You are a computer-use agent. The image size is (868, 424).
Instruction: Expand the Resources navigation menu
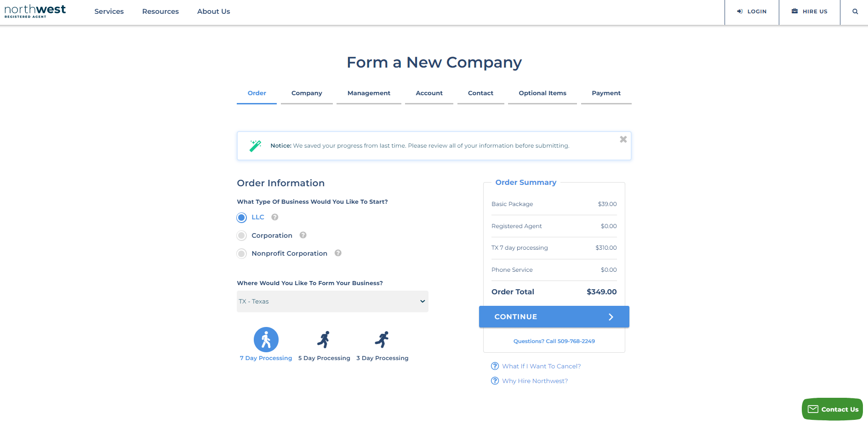[160, 11]
